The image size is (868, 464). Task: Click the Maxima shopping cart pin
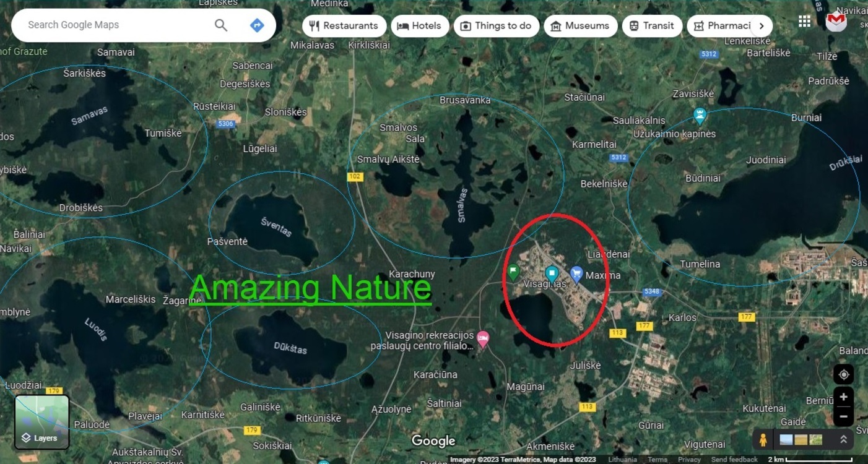576,274
